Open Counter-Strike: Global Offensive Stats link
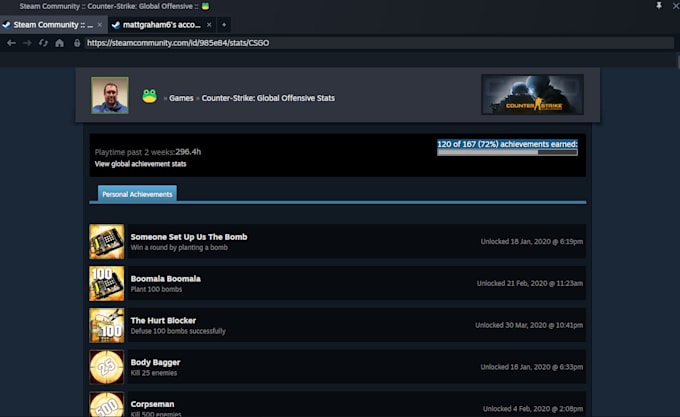 pyautogui.click(x=268, y=98)
